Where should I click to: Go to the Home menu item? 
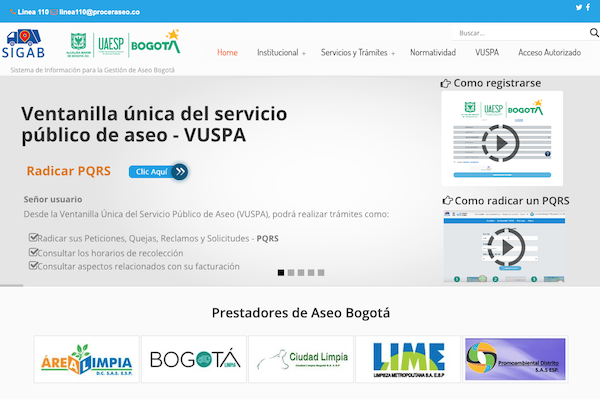(x=227, y=52)
